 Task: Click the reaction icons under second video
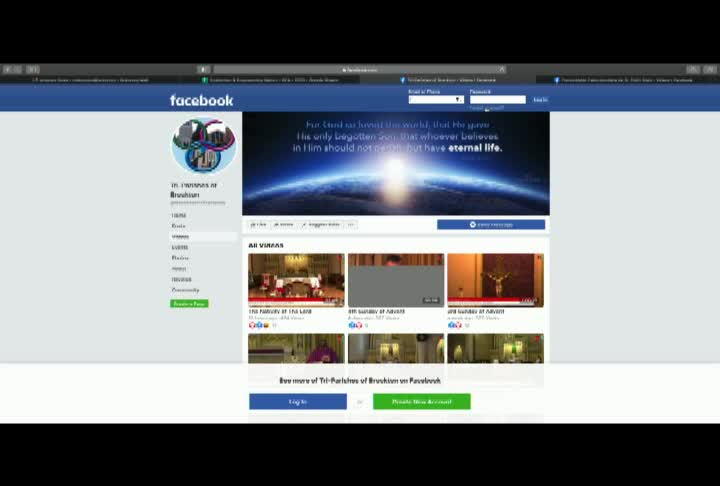coord(355,325)
